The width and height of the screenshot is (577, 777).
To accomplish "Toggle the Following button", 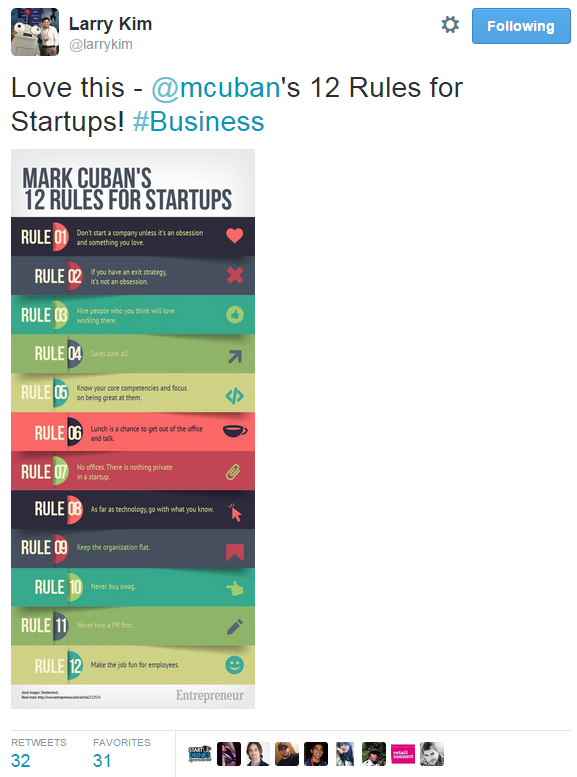I will [x=521, y=26].
